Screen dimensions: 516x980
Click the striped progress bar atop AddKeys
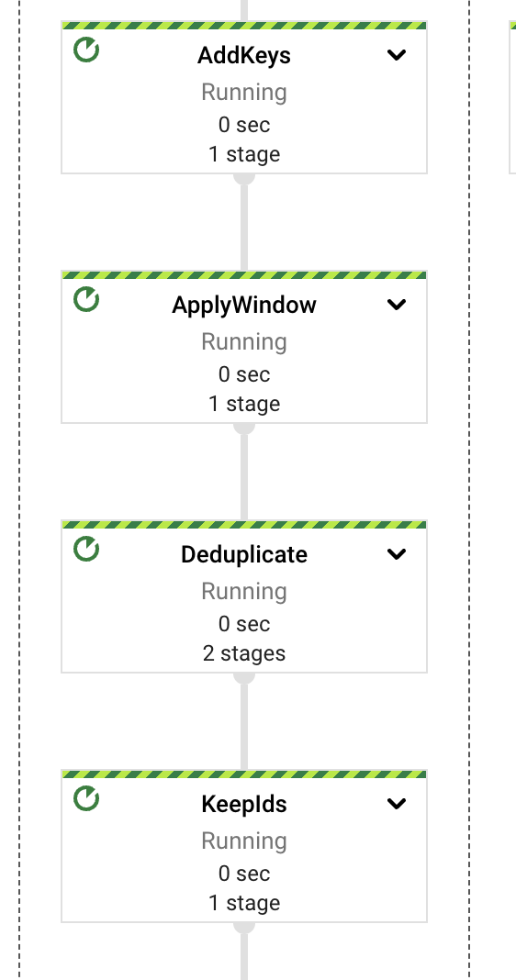tap(244, 26)
